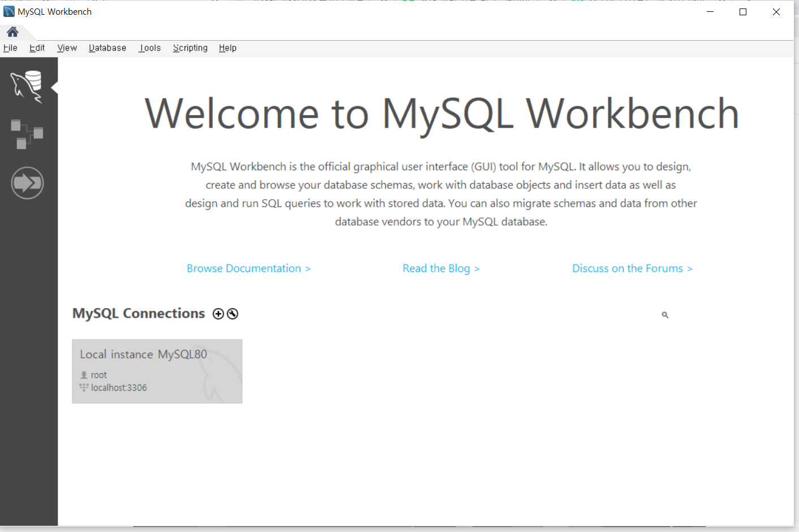Viewport: 799px width, 532px height.
Task: Add a new MySQL connection plus icon
Action: [x=218, y=314]
